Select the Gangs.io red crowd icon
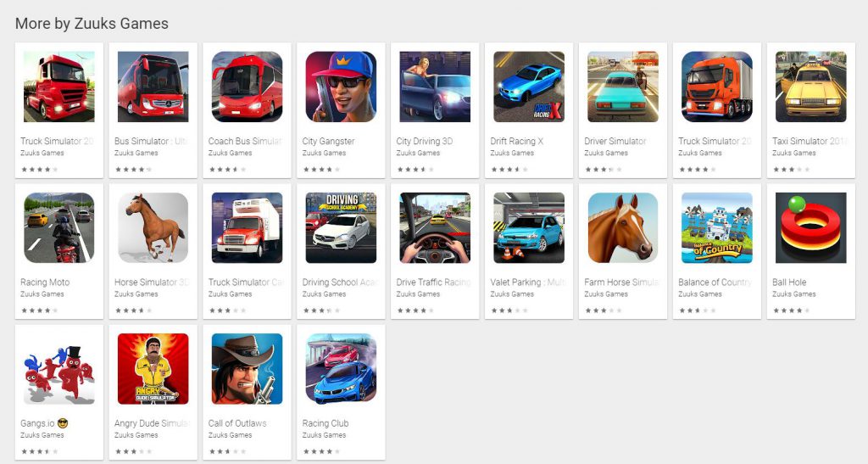The height and width of the screenshot is (464, 868). (59, 369)
